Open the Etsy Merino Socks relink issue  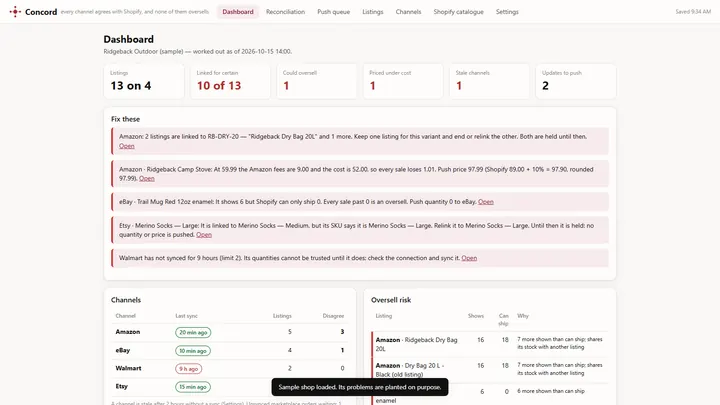pos(204,235)
